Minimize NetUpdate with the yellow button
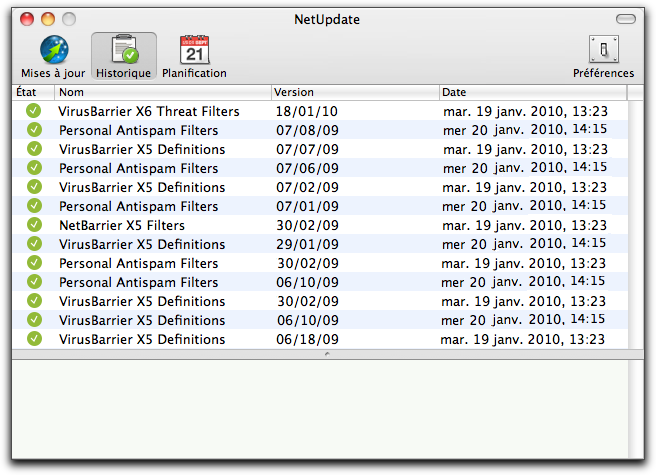Viewport: 656px width, 475px height. click(x=48, y=19)
